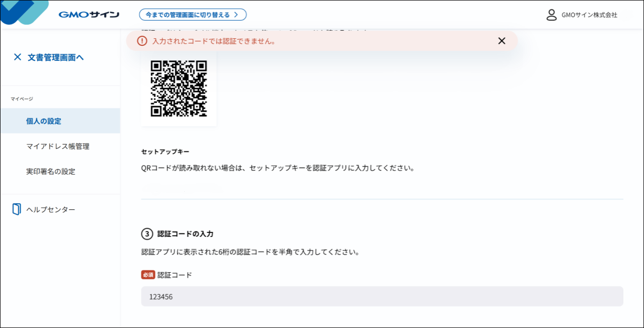Image resolution: width=644 pixels, height=328 pixels.
Task: Open the ヘルプセンター link
Action: (51, 209)
